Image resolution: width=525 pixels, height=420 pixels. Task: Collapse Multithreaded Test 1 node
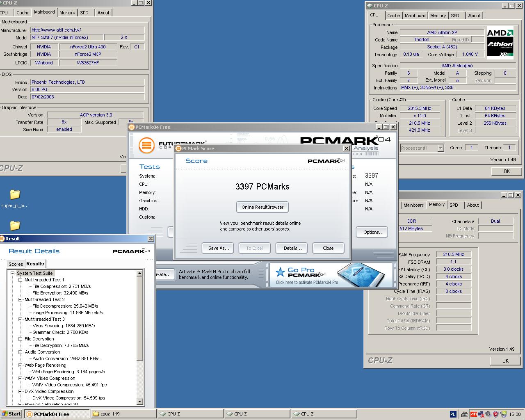[x=21, y=280]
